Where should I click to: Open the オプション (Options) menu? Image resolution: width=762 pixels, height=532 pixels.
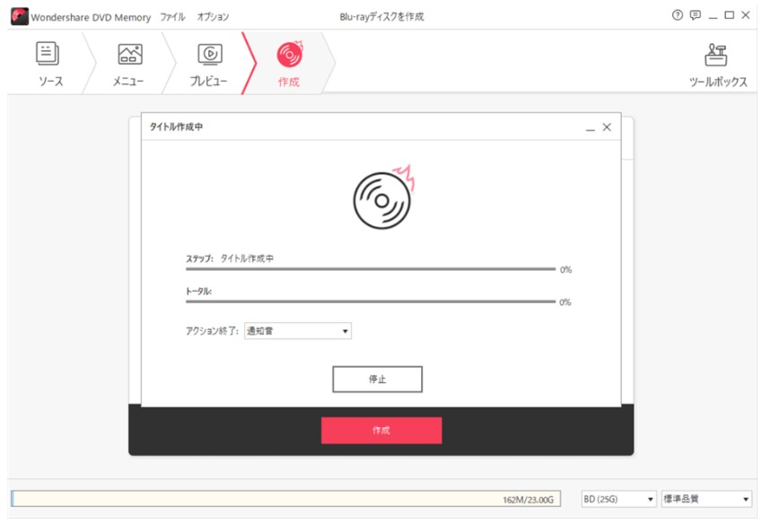[213, 17]
